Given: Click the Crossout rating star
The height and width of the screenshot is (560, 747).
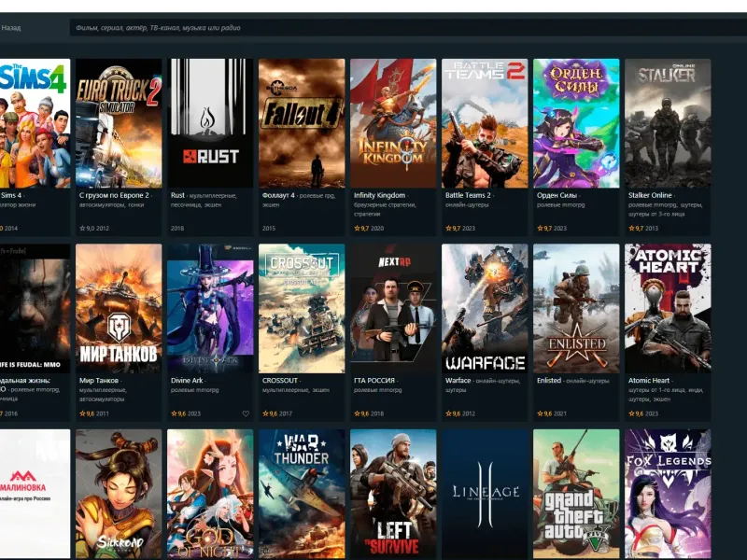Looking at the screenshot, I should point(265,413).
